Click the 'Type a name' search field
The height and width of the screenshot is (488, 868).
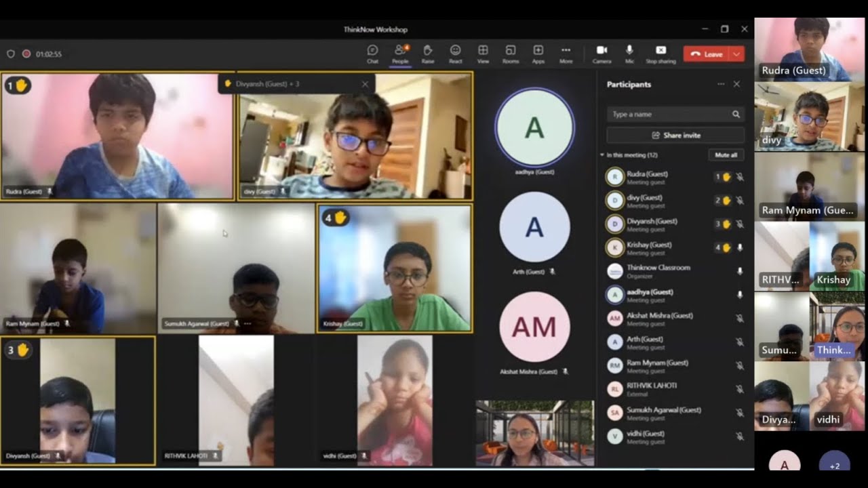(x=675, y=115)
